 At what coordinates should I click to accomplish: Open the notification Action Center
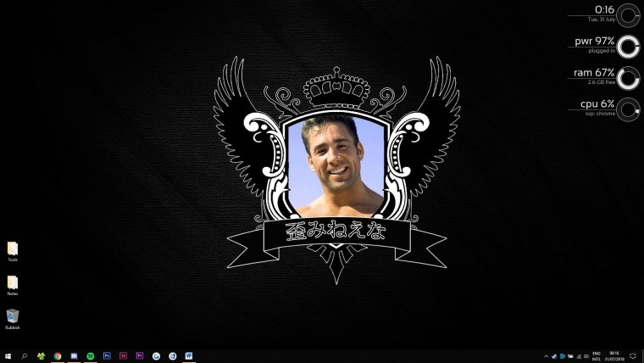pyautogui.click(x=633, y=356)
